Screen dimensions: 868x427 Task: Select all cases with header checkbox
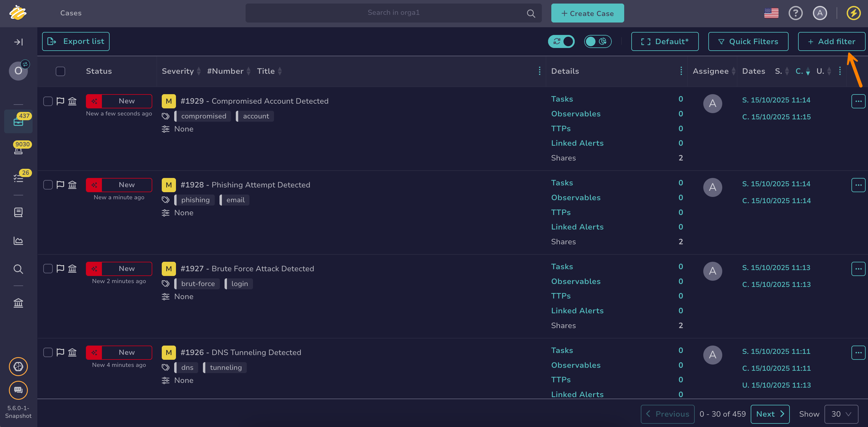60,71
